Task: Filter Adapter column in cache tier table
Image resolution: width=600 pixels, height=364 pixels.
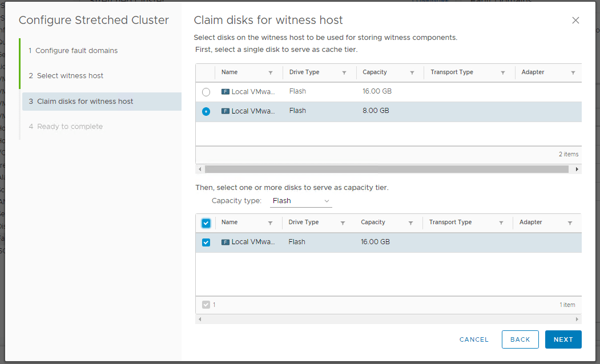Action: tap(573, 73)
